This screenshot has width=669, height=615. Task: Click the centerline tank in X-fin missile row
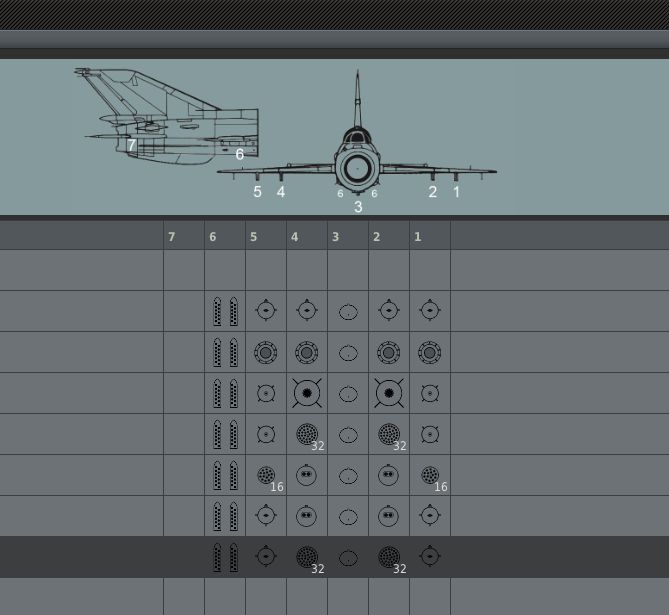pos(348,394)
